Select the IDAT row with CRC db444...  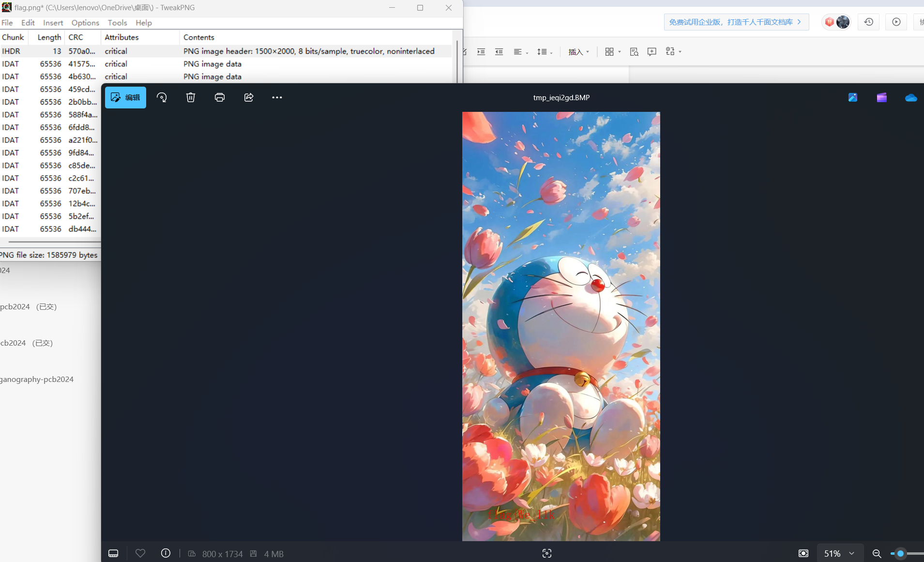coord(50,229)
